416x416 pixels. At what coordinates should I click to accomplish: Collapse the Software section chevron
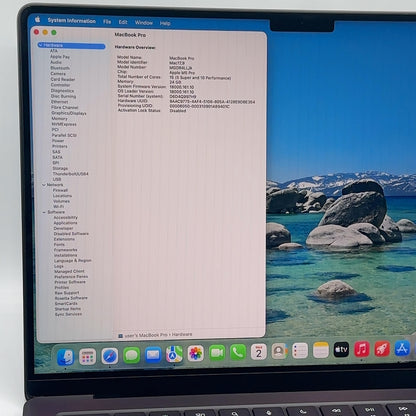pos(44,212)
